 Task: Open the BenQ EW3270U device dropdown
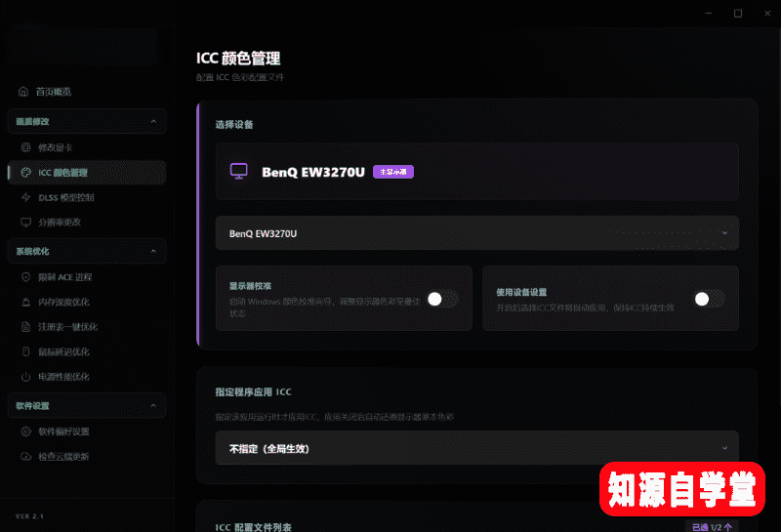(x=477, y=233)
